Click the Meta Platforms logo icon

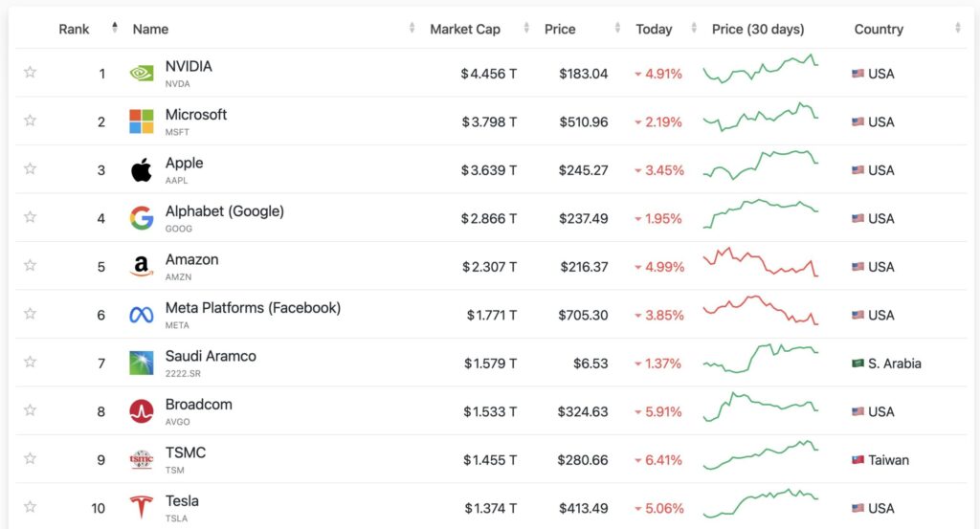(x=142, y=315)
